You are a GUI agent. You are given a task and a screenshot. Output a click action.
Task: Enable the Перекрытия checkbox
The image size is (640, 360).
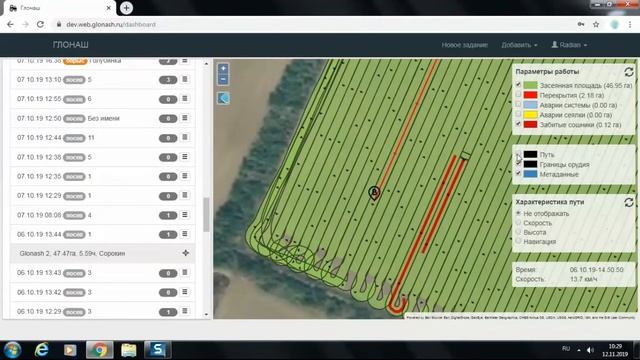[518, 95]
